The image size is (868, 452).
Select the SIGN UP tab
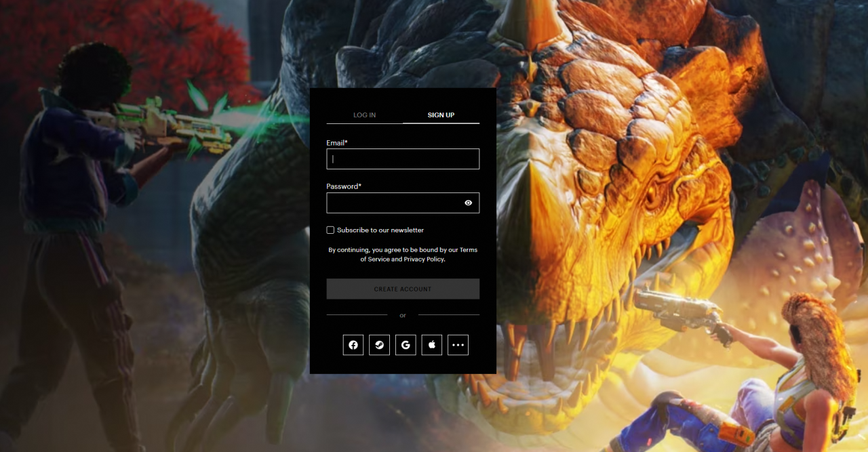coord(441,115)
